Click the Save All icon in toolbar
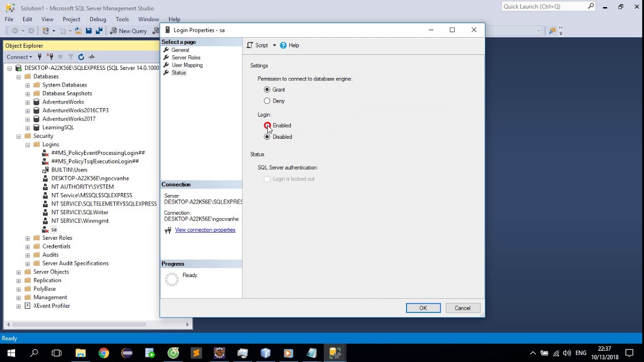 pos(99,31)
